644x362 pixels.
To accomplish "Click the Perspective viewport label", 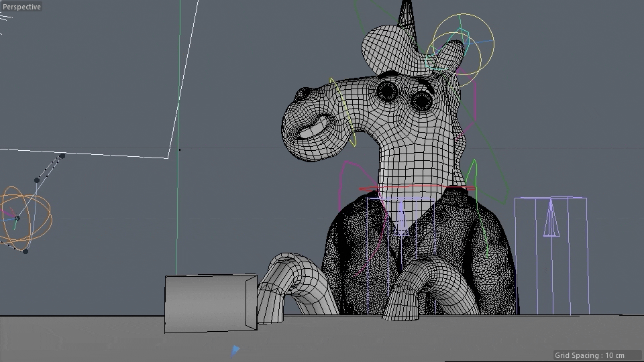I will (x=21, y=7).
